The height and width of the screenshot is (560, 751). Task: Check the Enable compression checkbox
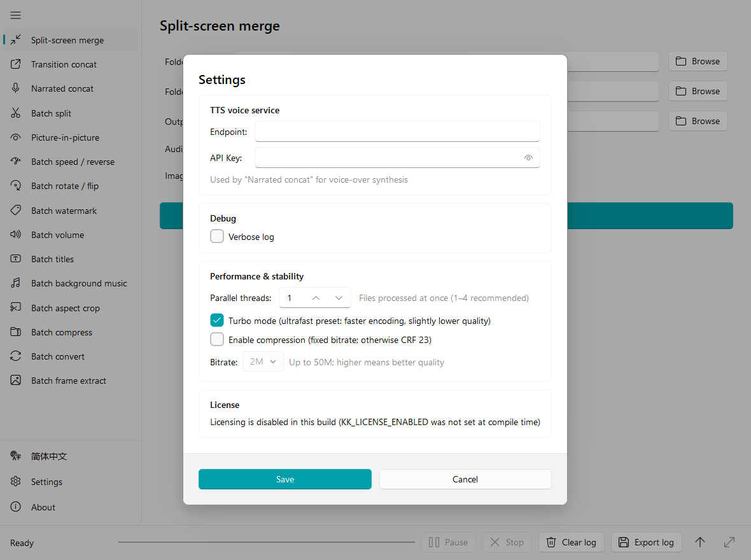[217, 339]
